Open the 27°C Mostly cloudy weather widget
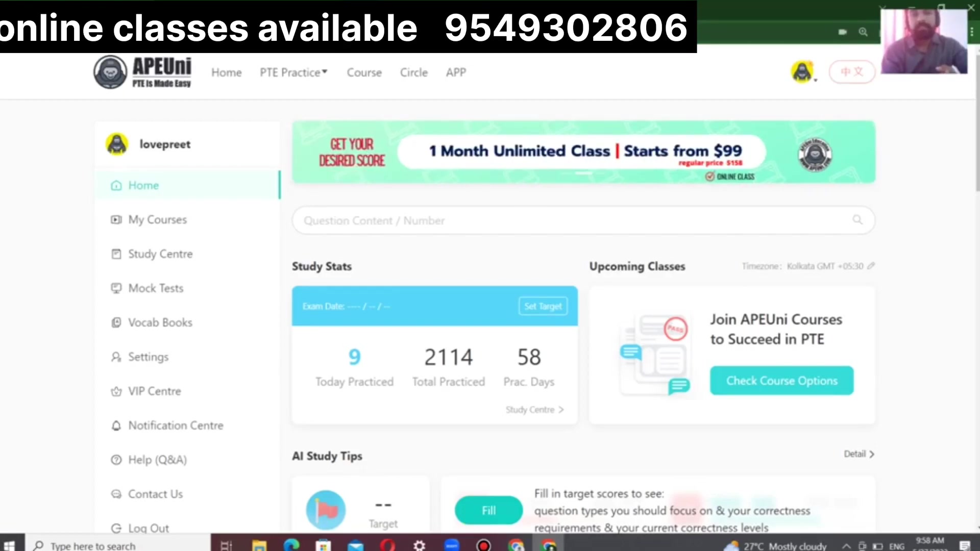 click(x=776, y=545)
